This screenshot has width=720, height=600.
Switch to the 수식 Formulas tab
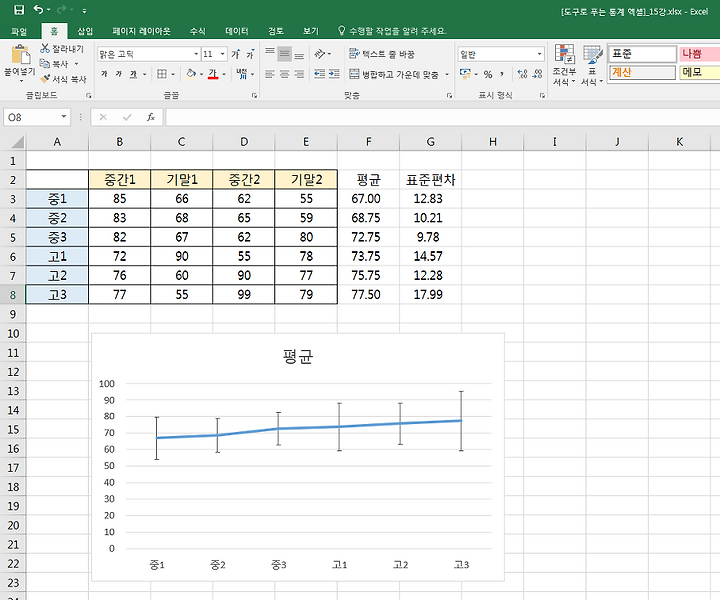click(198, 31)
